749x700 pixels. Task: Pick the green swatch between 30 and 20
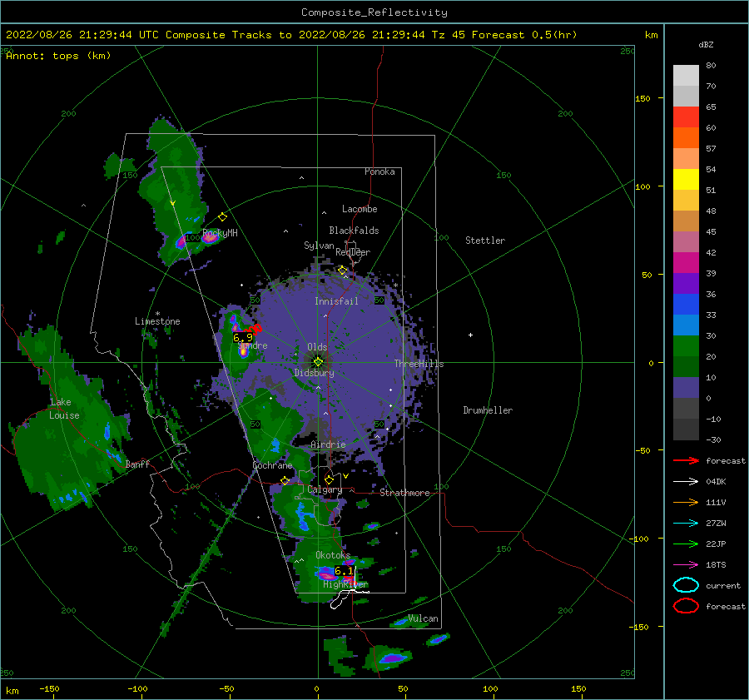coord(686,346)
